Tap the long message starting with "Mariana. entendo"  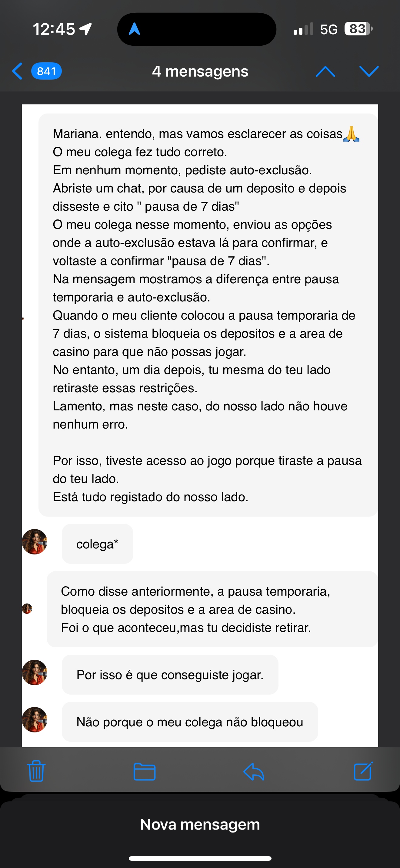pyautogui.click(x=208, y=315)
